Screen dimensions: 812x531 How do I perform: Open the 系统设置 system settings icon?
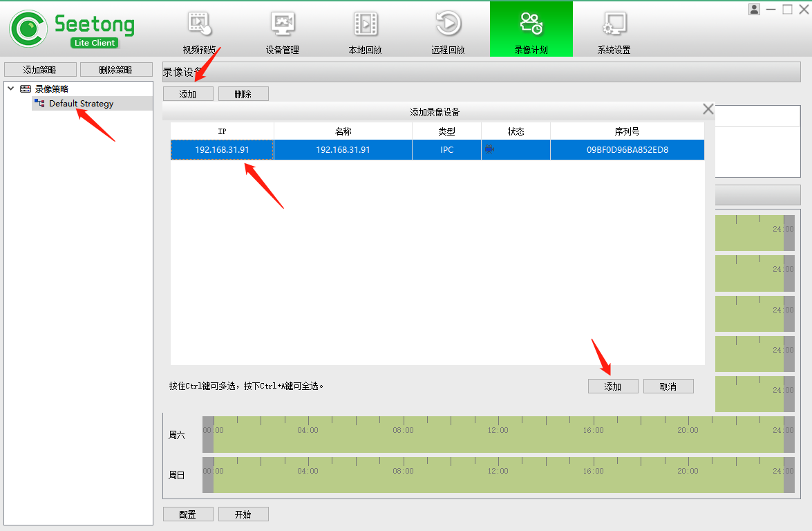pos(614,25)
